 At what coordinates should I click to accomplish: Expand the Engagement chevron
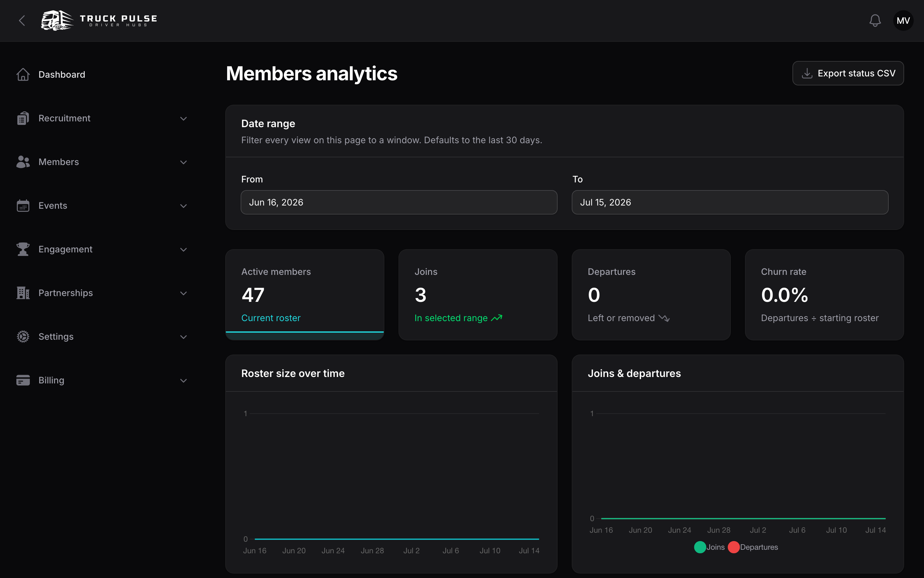(183, 250)
